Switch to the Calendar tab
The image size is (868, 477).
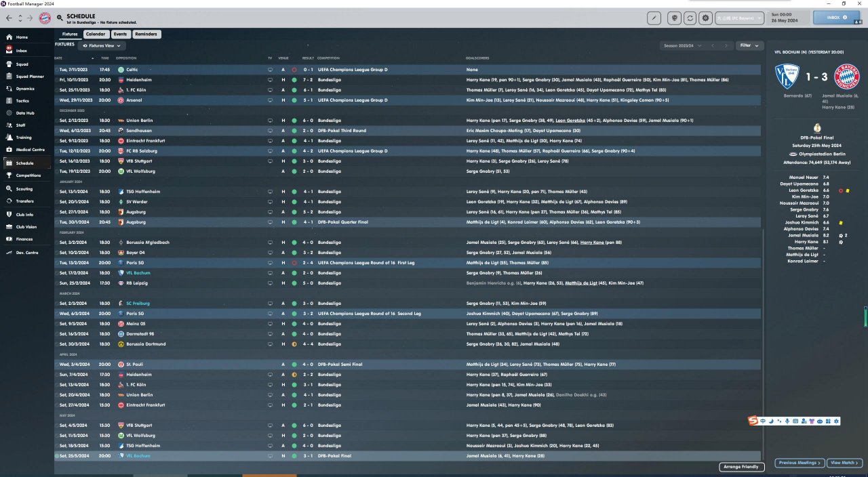[x=96, y=34]
